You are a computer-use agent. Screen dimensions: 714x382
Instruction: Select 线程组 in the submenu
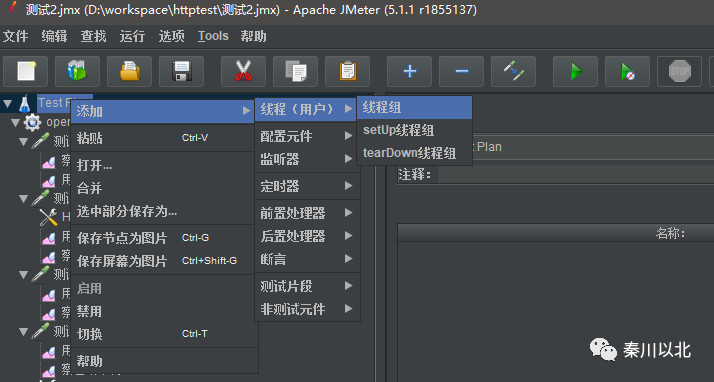(x=414, y=107)
